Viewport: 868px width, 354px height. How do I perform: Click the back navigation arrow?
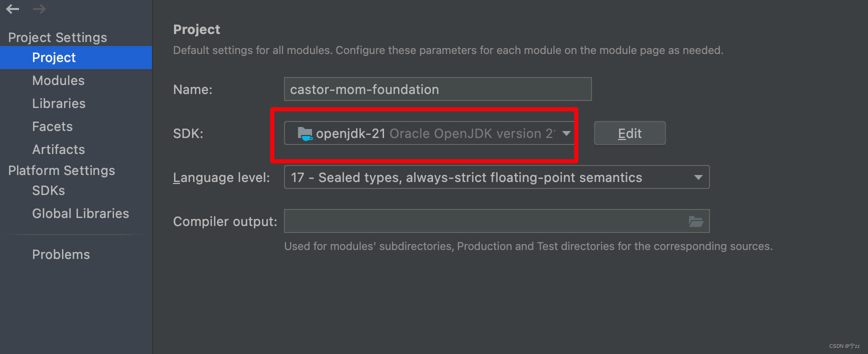pos(12,9)
